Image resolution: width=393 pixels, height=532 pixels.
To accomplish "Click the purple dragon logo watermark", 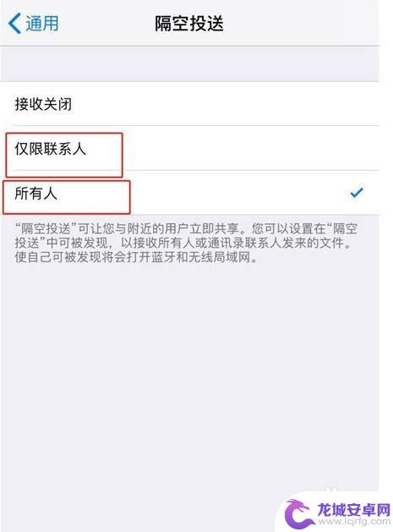I will tap(297, 512).
